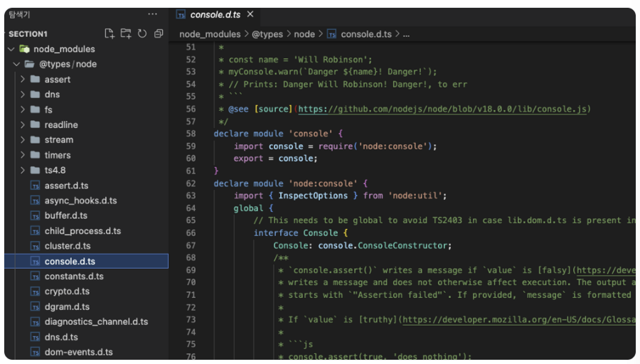Click the breadcrumb ellipsis item
This screenshot has height=364, width=640.
406,34
